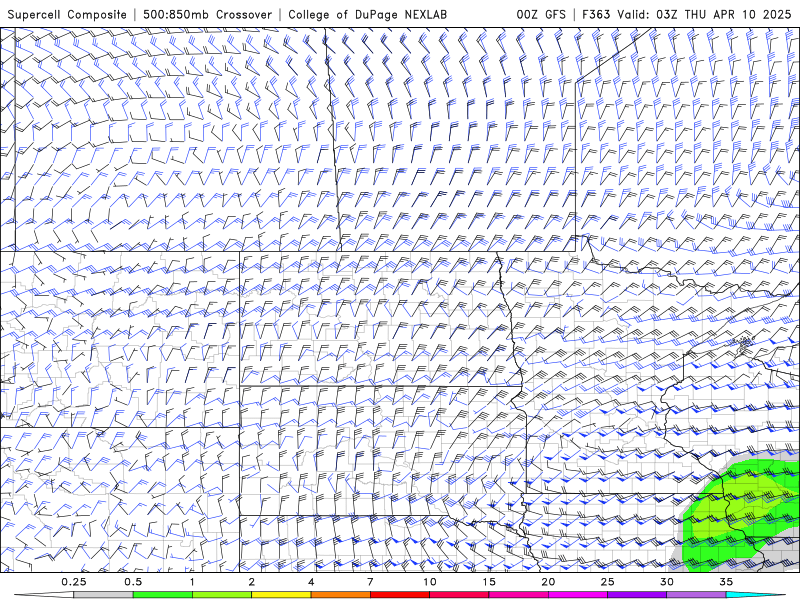
Task: Click the "35" legend value
Action: [726, 582]
